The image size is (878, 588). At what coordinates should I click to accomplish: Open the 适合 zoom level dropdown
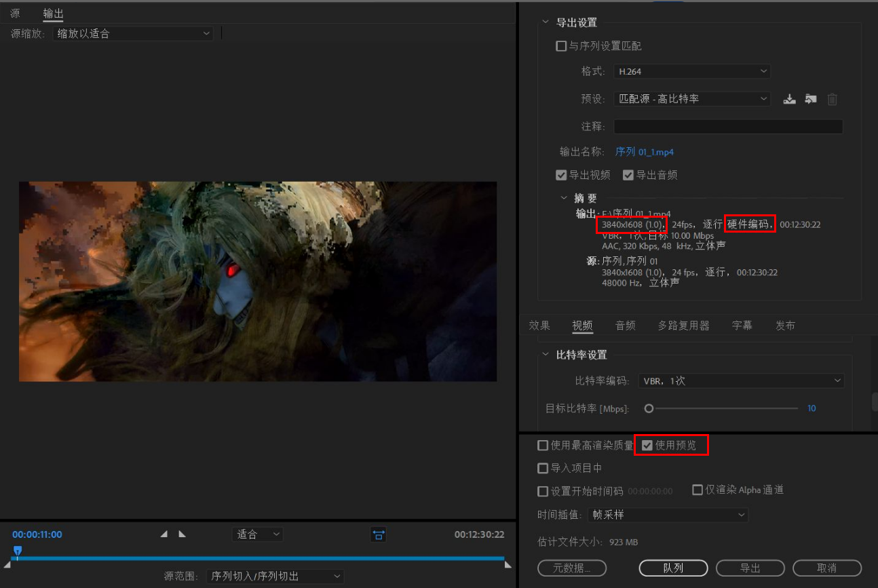pyautogui.click(x=258, y=534)
